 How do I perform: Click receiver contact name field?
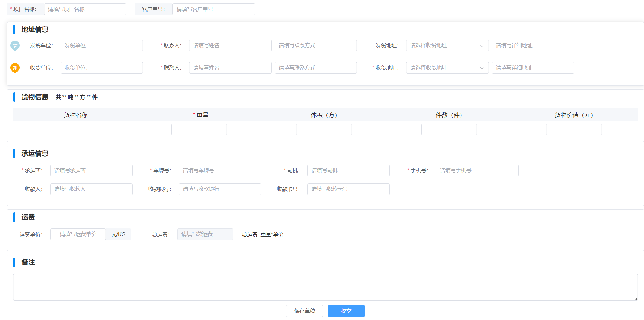(230, 68)
